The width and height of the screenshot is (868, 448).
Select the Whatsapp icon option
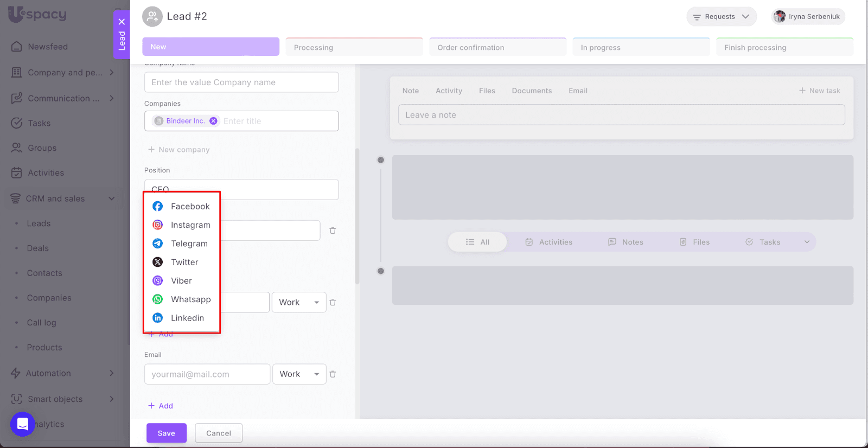pyautogui.click(x=158, y=299)
